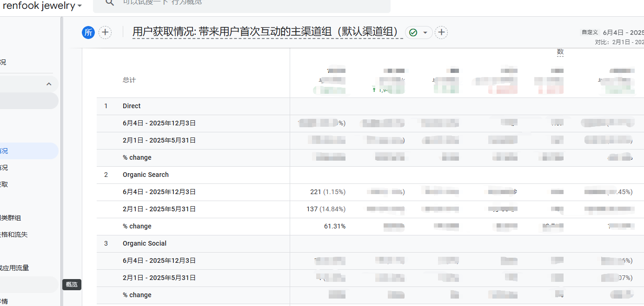Click the Direct channel row label
The width and height of the screenshot is (644, 306).
pos(132,106)
